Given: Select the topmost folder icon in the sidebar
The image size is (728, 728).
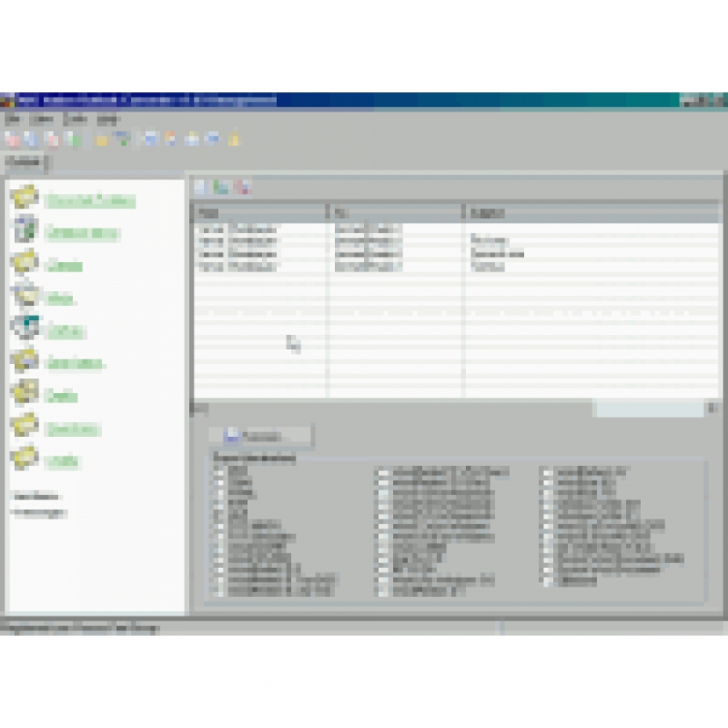Looking at the screenshot, I should [x=24, y=197].
